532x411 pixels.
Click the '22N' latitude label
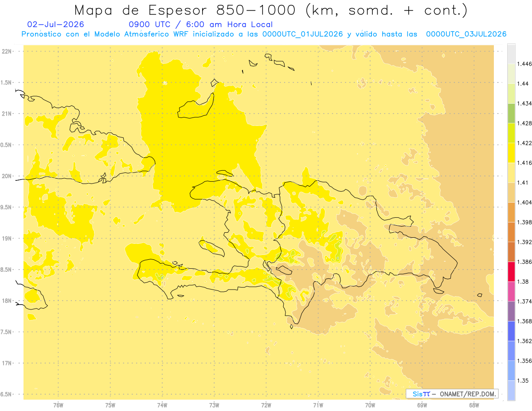click(7, 51)
